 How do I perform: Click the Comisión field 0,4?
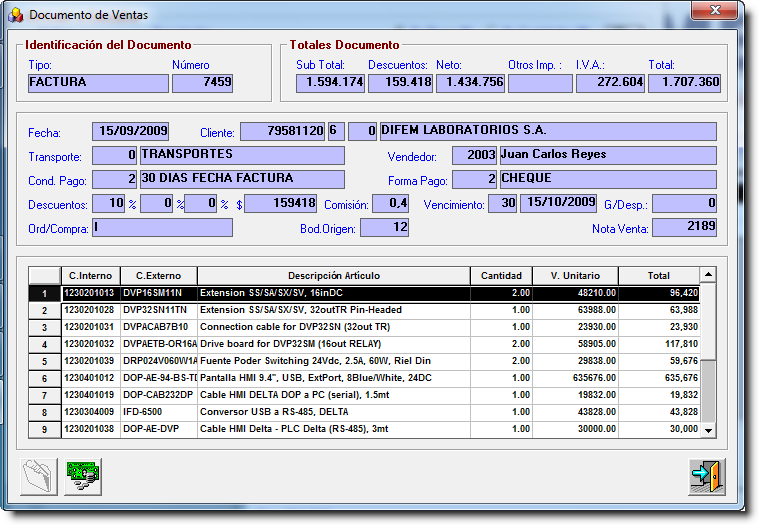(x=391, y=203)
